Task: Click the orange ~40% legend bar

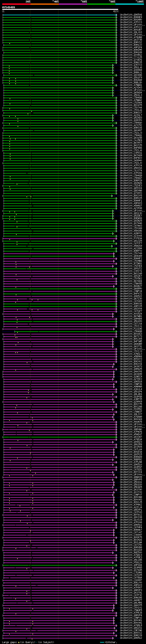Action: coord(45,4)
